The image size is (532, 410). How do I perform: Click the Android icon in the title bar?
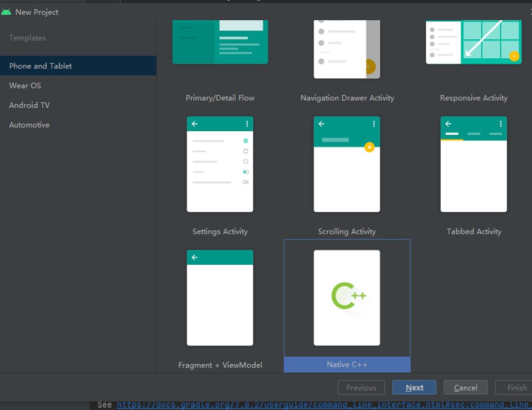click(6, 12)
